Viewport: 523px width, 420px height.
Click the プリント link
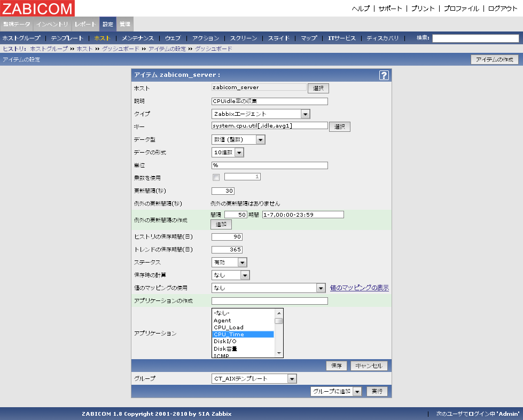423,9
